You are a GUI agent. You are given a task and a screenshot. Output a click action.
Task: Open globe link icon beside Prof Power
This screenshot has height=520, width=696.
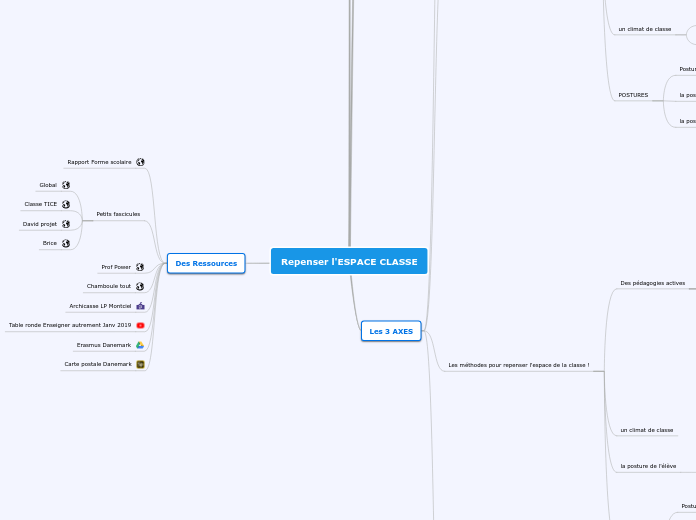tap(140, 267)
